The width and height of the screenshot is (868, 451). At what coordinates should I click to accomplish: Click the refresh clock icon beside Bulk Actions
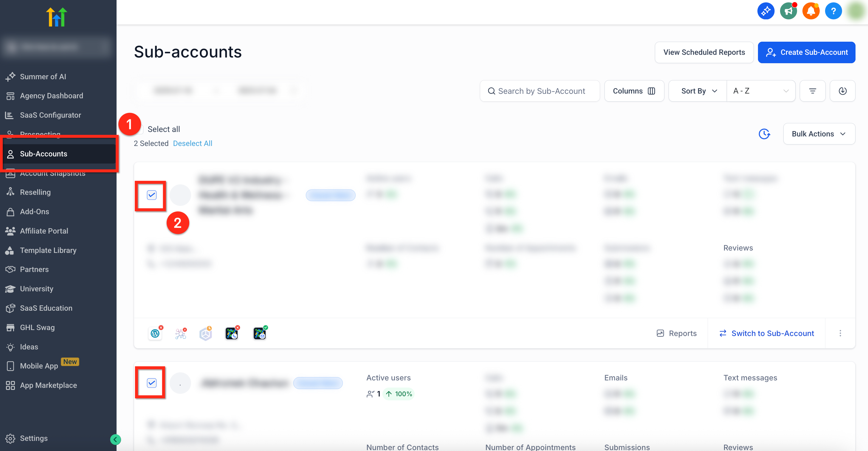pyautogui.click(x=764, y=134)
